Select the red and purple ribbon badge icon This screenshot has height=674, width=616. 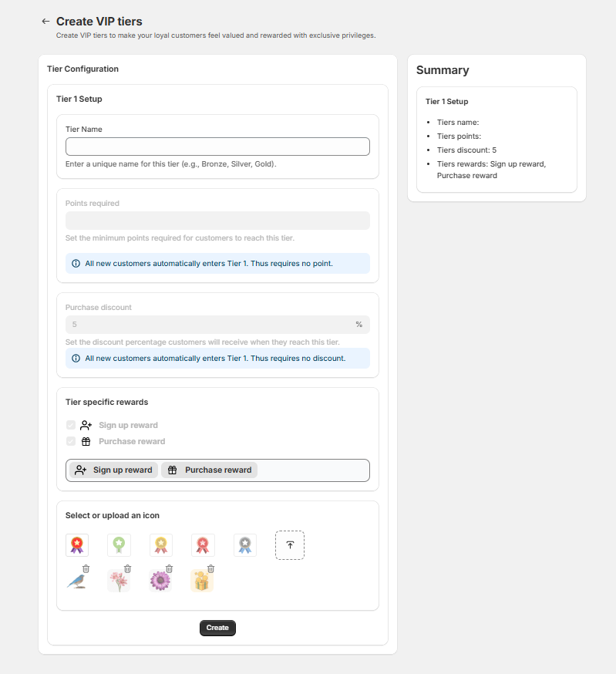[77, 545]
